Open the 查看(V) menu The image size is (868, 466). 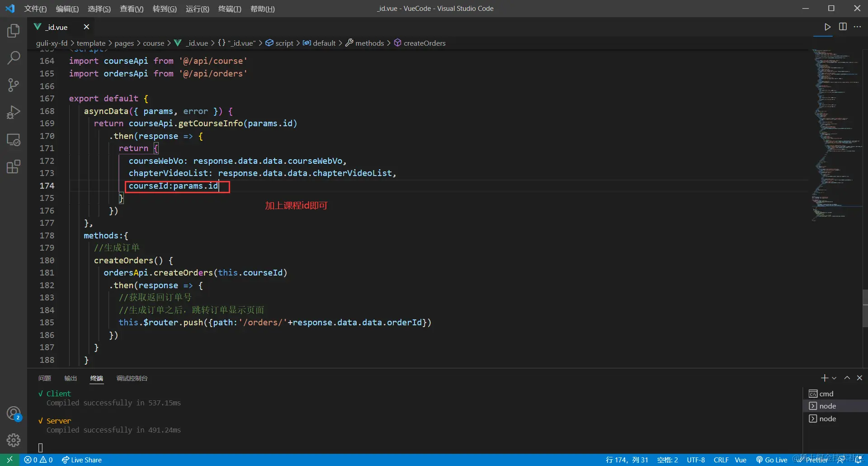132,9
